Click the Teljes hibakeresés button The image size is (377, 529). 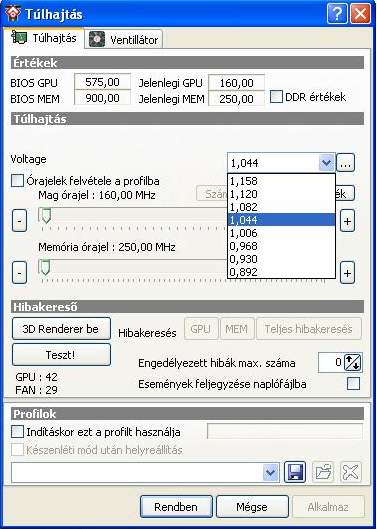(x=308, y=329)
